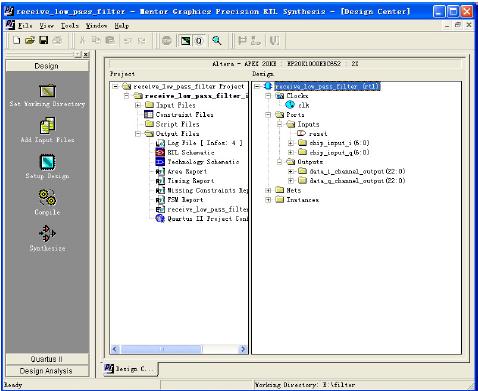478x391 pixels.
Task: Run the Compile gears icon
Action: point(47,197)
